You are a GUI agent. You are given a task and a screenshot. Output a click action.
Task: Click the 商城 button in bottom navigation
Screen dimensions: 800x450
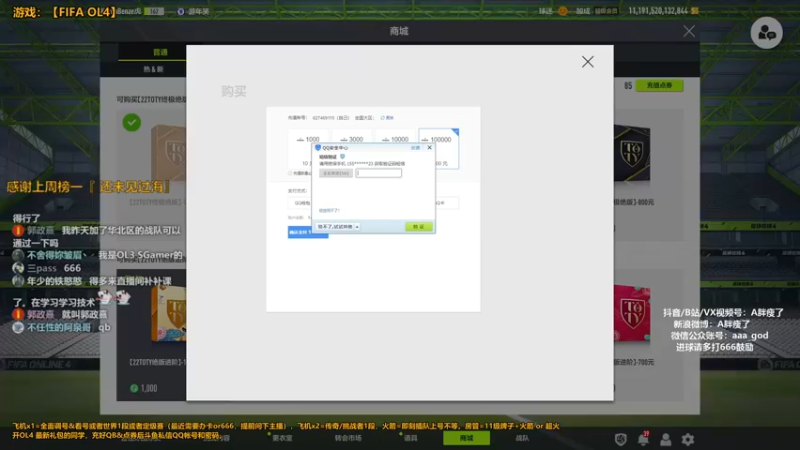pos(466,438)
